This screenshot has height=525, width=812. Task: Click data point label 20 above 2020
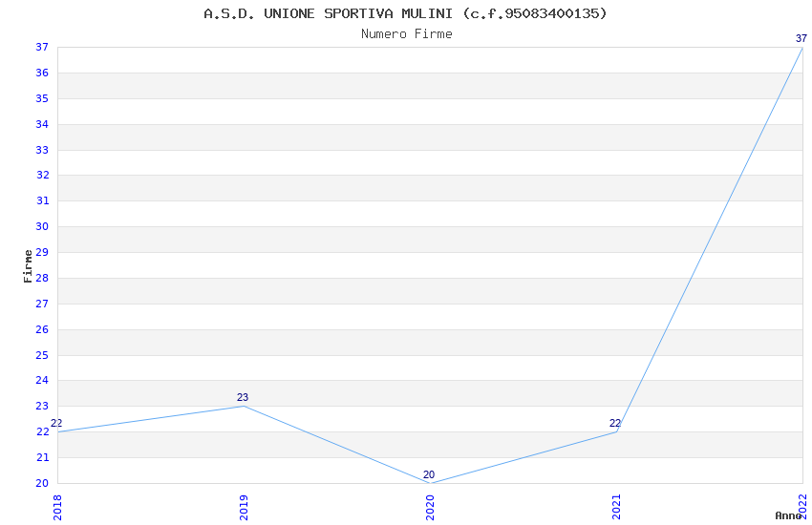429,474
